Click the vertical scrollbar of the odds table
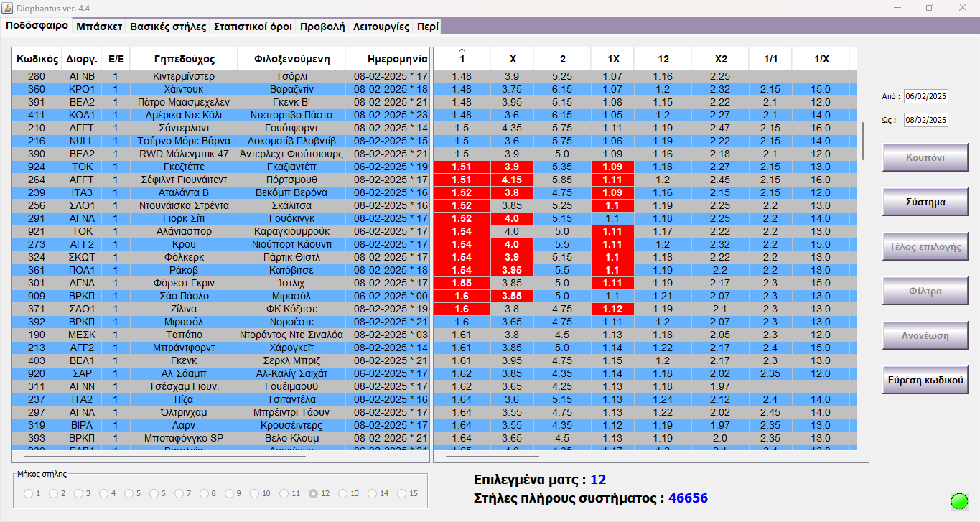Viewport: 980px width, 522px height. (x=862, y=141)
